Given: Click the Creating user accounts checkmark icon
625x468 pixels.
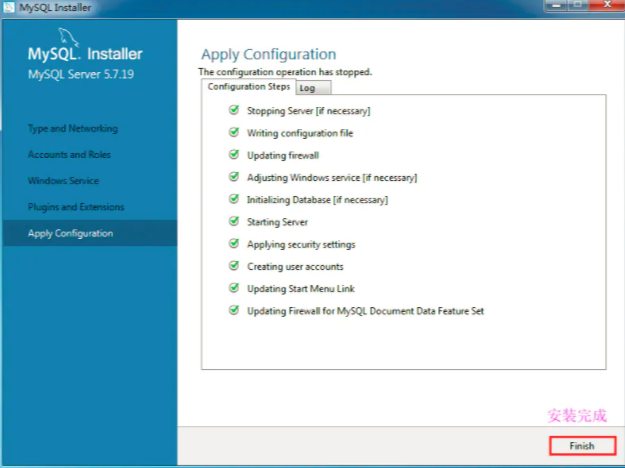Looking at the screenshot, I should point(234,266).
